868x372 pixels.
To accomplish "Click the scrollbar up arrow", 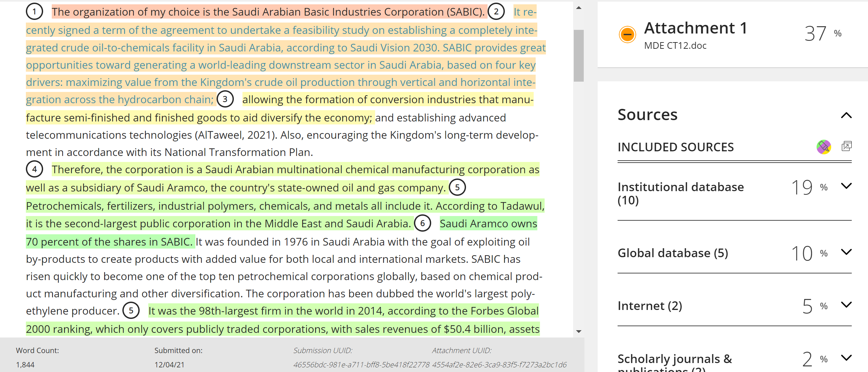I will coord(578,7).
